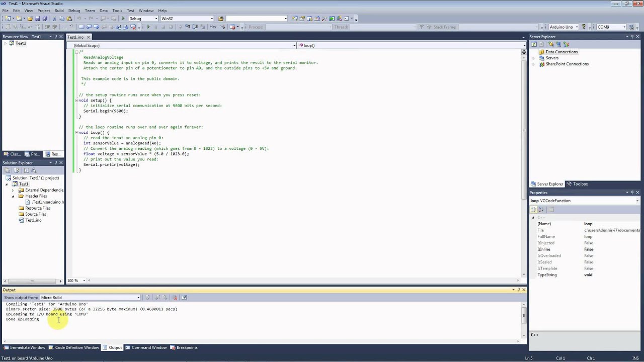Screen dimensions: 644x362
Task: Click Show All Files icon in Solution Explorer
Action: (17, 170)
